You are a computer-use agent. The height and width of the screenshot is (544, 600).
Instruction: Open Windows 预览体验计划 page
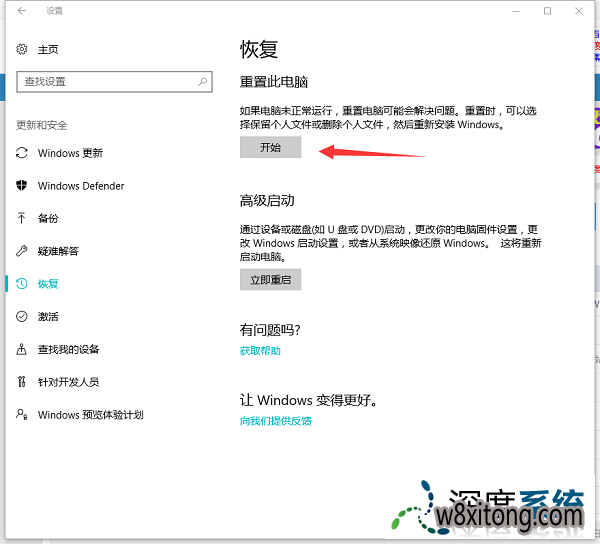coord(90,415)
